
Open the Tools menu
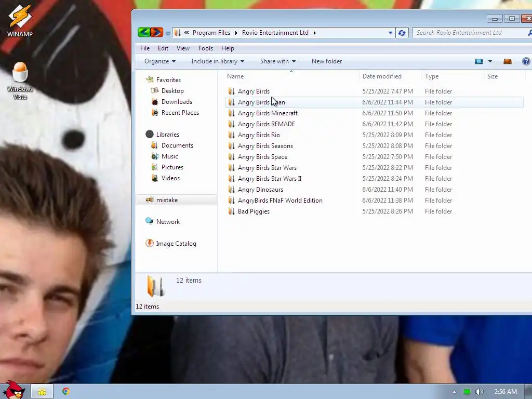click(205, 48)
